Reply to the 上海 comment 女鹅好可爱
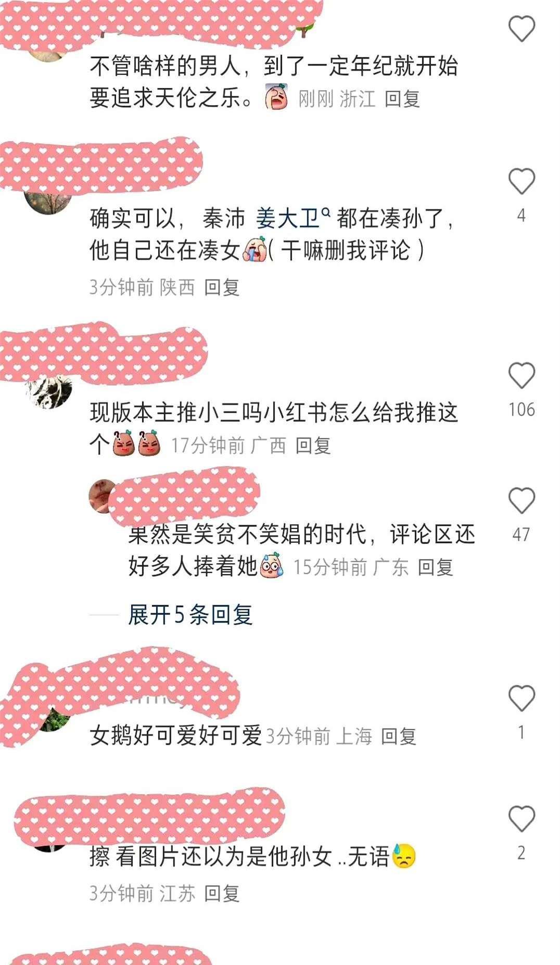 pos(399,736)
